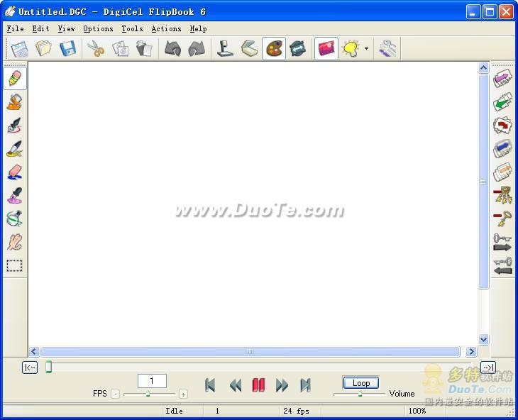The height and width of the screenshot is (420, 518).
Task: Save using the blue floppy disk icon
Action: (x=67, y=49)
